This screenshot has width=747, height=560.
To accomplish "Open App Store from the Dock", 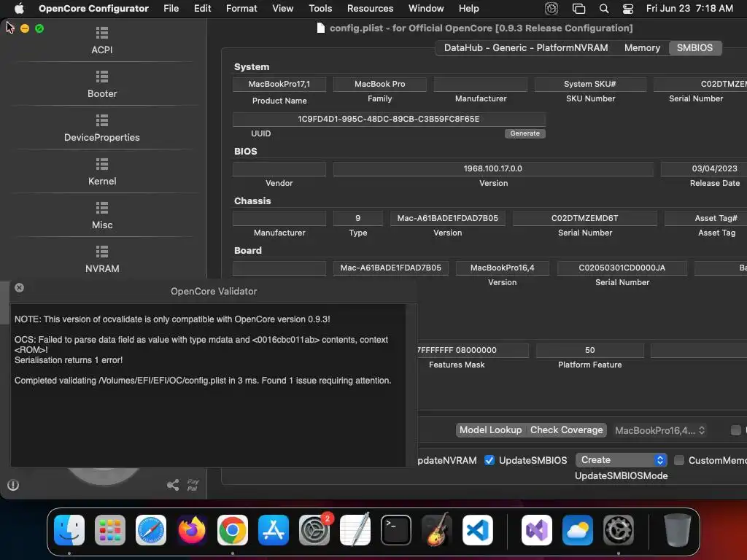I will pos(274,530).
